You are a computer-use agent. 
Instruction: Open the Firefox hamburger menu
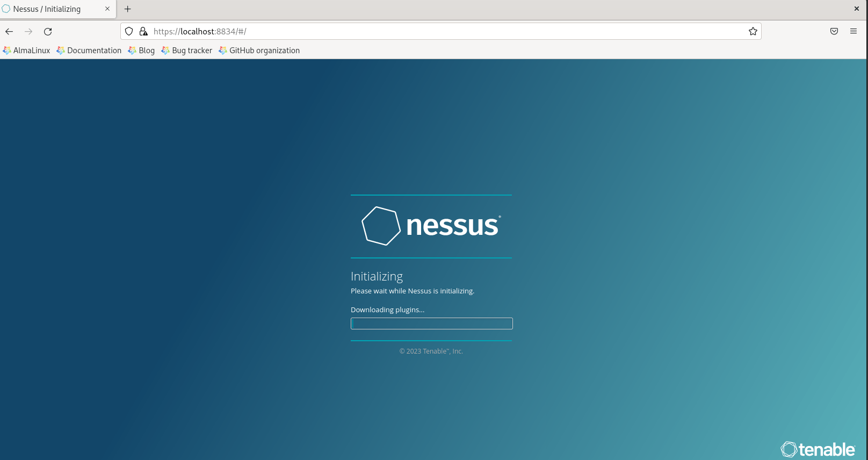[853, 32]
